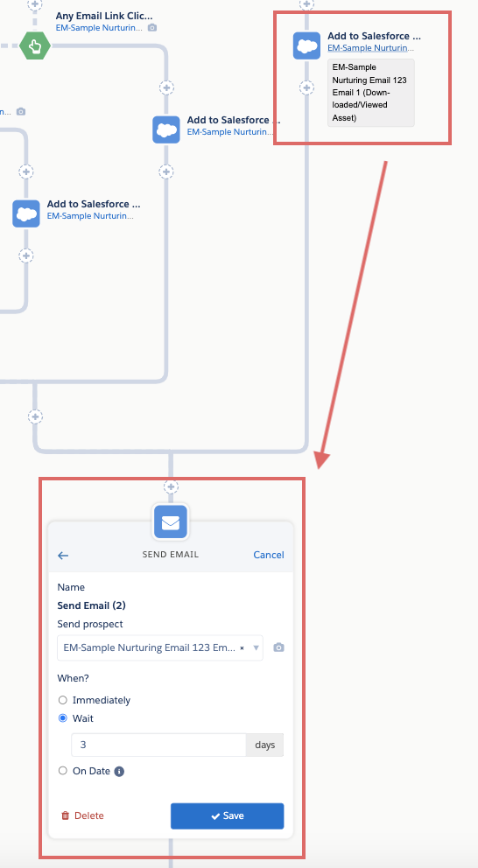Click the Salesforce cloud icon in the red box
The height and width of the screenshot is (868, 478).
307,45
